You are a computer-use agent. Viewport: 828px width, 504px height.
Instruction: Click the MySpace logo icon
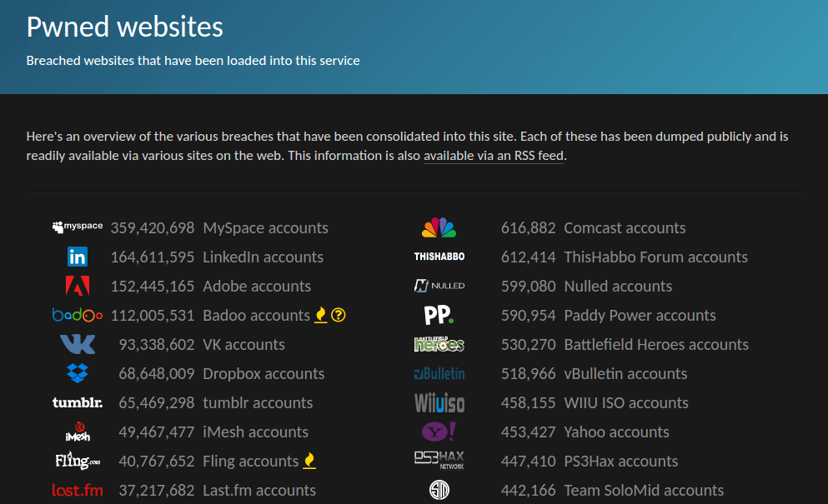pos(78,226)
